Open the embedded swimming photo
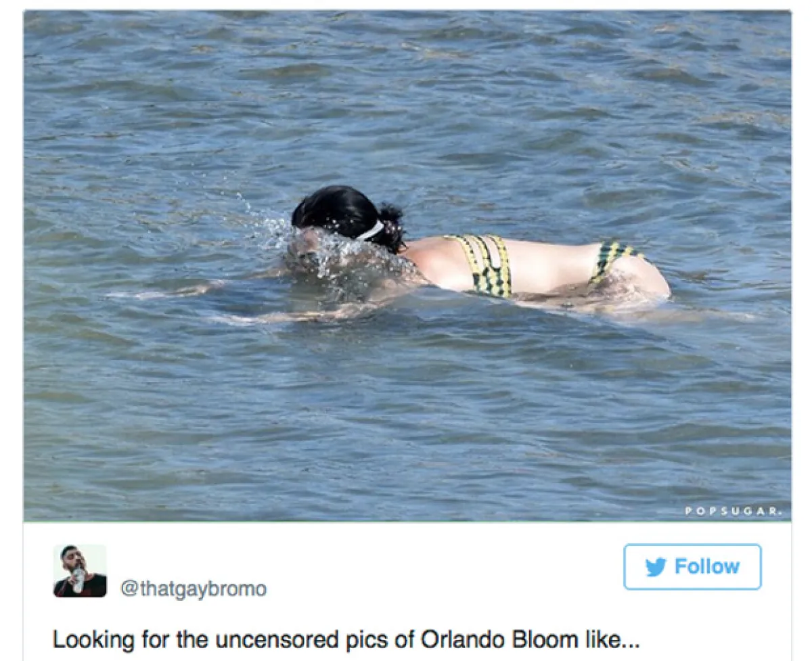This screenshot has height=661, width=812. [x=407, y=266]
